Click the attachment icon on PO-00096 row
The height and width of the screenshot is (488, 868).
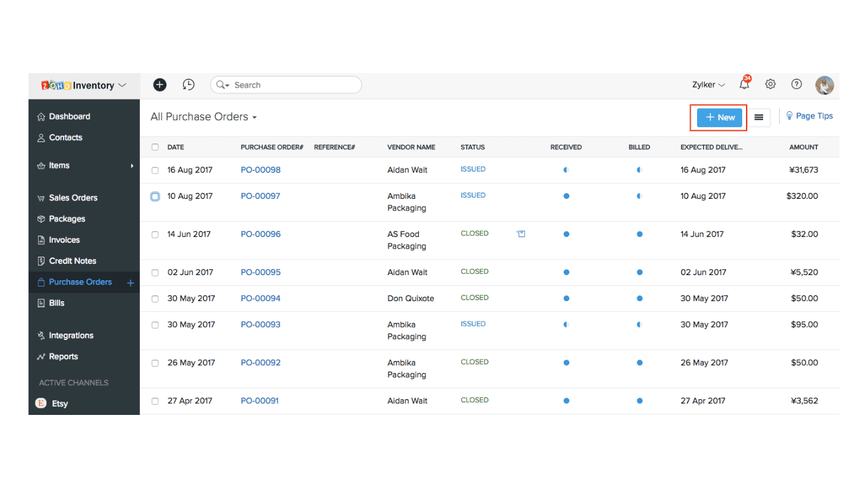521,234
